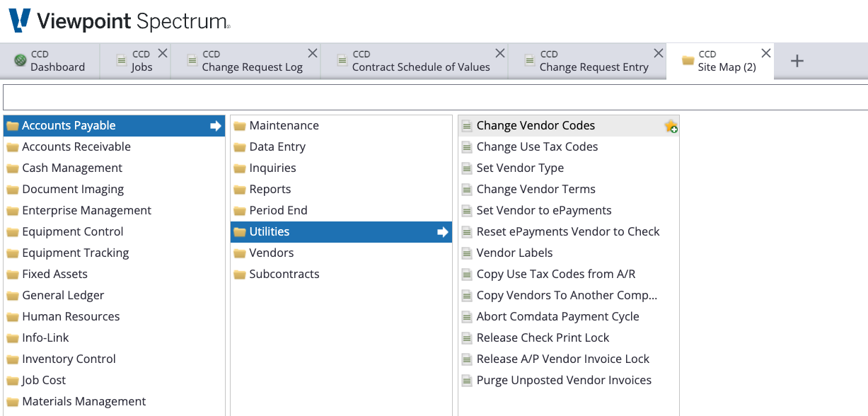Launch Copy Use Tax Codes from A/R
Viewport: 868px width, 416px height.
[x=569, y=275]
